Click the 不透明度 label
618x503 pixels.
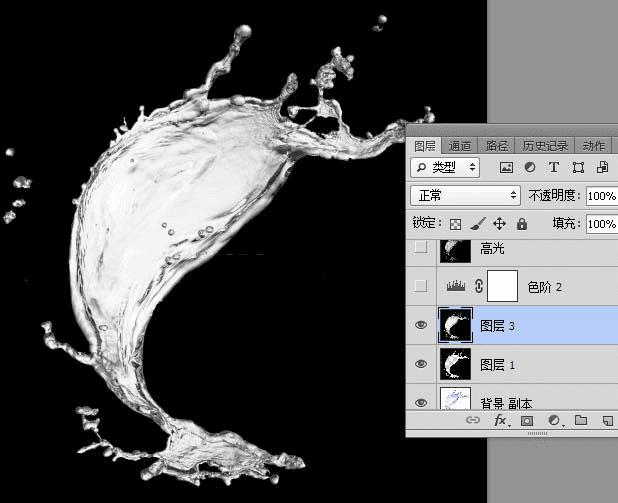554,196
